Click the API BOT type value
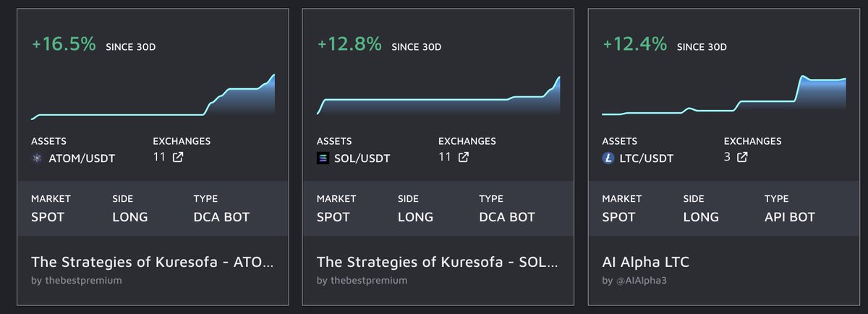 (x=790, y=216)
